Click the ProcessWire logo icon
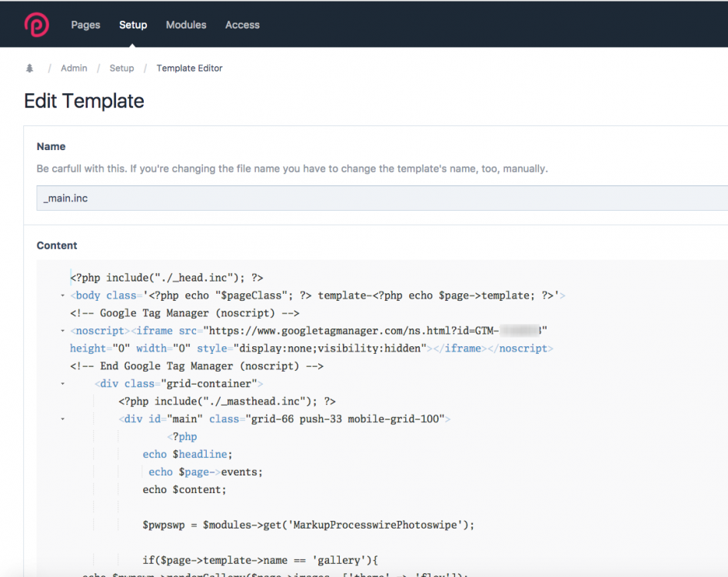Viewport: 728px width, 577px height. (x=36, y=25)
